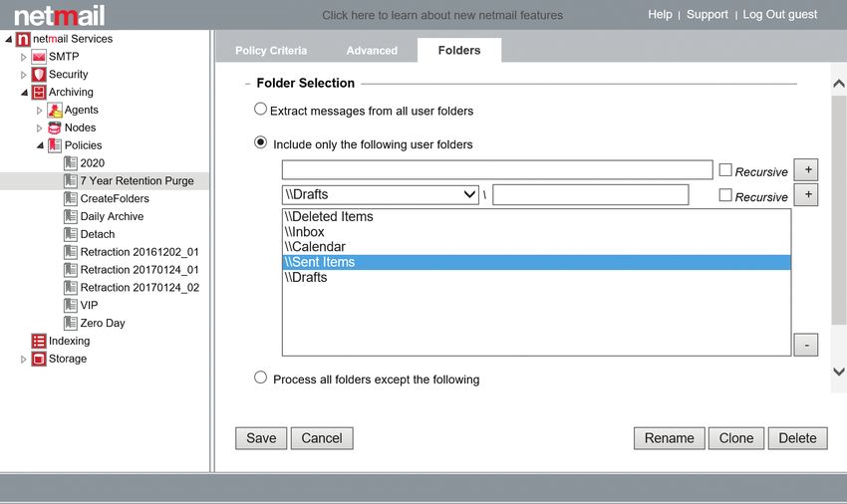The height and width of the screenshot is (504, 847).
Task: Click the Policies book icon
Action: [x=55, y=145]
